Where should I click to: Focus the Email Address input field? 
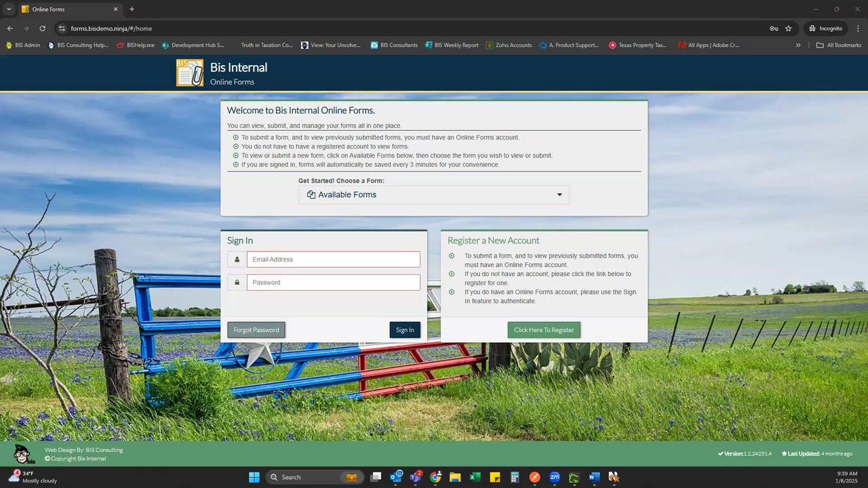coord(334,260)
